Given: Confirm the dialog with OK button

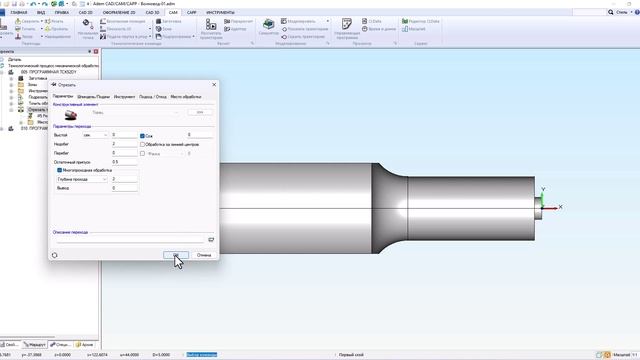Looking at the screenshot, I should coord(176,255).
